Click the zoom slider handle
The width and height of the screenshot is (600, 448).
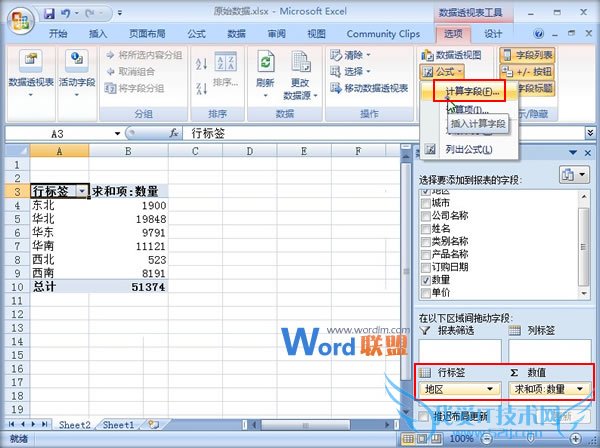[x=531, y=438]
